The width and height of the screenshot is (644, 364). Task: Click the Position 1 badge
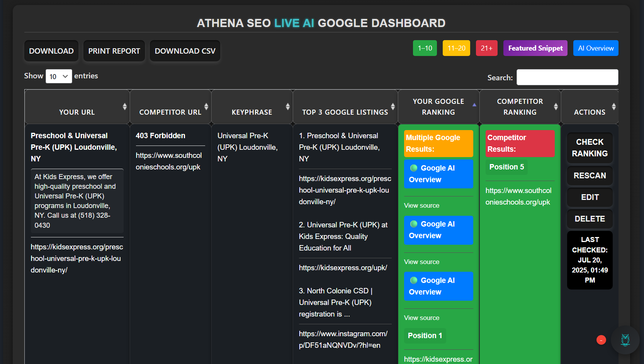[x=425, y=336]
